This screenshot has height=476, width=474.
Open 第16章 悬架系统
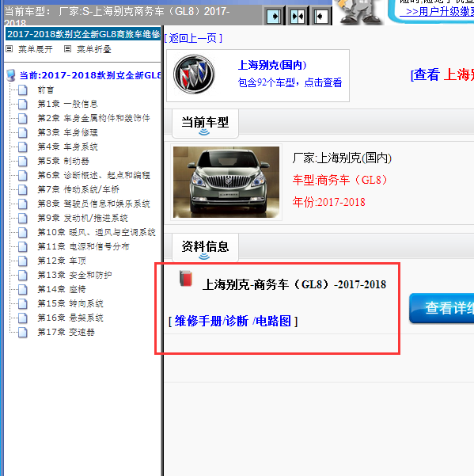pos(70,318)
